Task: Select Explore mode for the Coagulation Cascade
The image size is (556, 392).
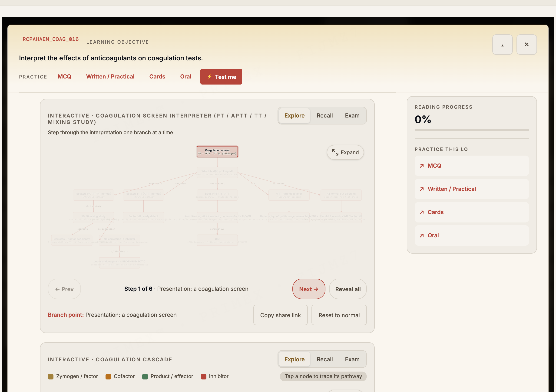Action: (294, 359)
